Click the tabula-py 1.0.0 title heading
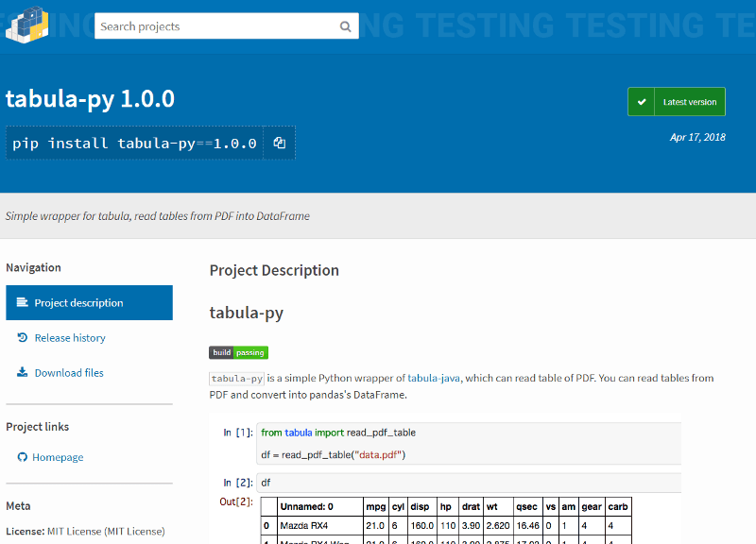The width and height of the screenshot is (756, 544). pyautogui.click(x=90, y=99)
